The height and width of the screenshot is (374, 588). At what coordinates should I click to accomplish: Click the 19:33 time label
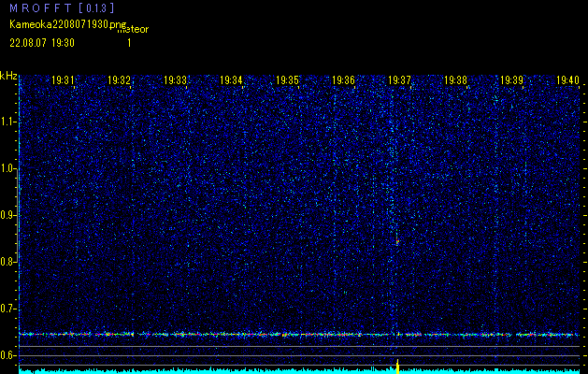(x=175, y=80)
